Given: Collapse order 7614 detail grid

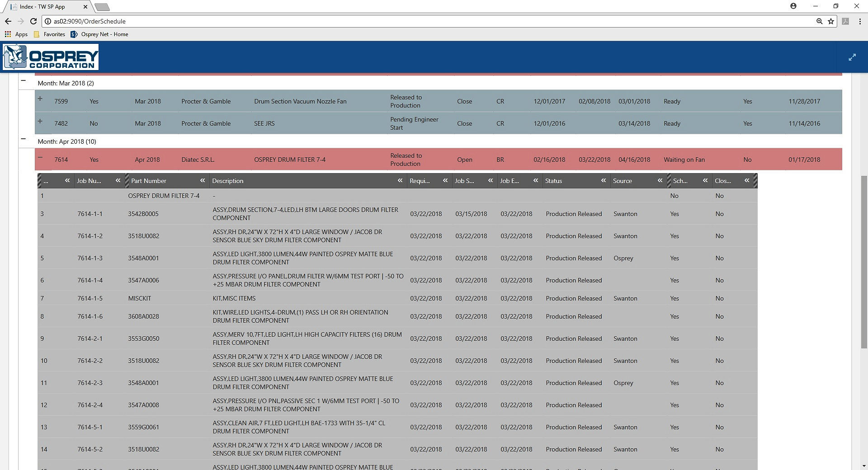Looking at the screenshot, I should point(40,157).
